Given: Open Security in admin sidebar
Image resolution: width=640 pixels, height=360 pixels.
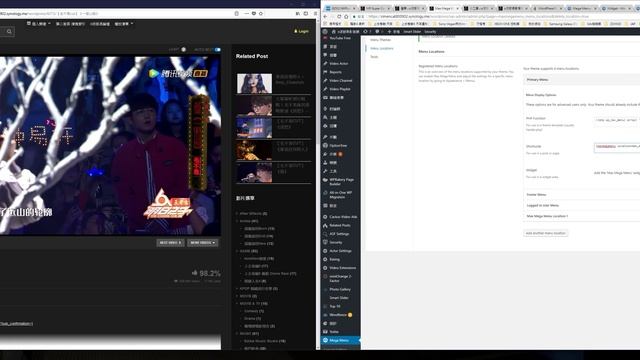Looking at the screenshot, I should tap(336, 242).
